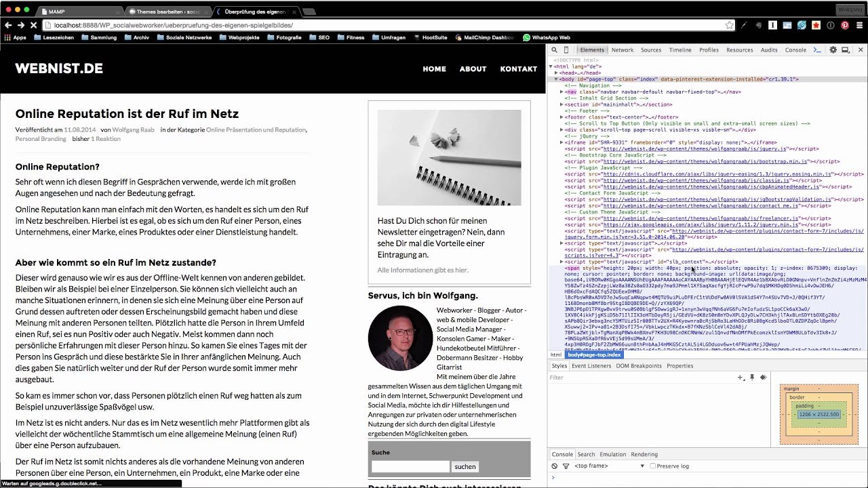Screen dimensions: 868x488
Task: Open the Apps shortcut in bookmarks bar
Action: pyautogui.click(x=14, y=38)
